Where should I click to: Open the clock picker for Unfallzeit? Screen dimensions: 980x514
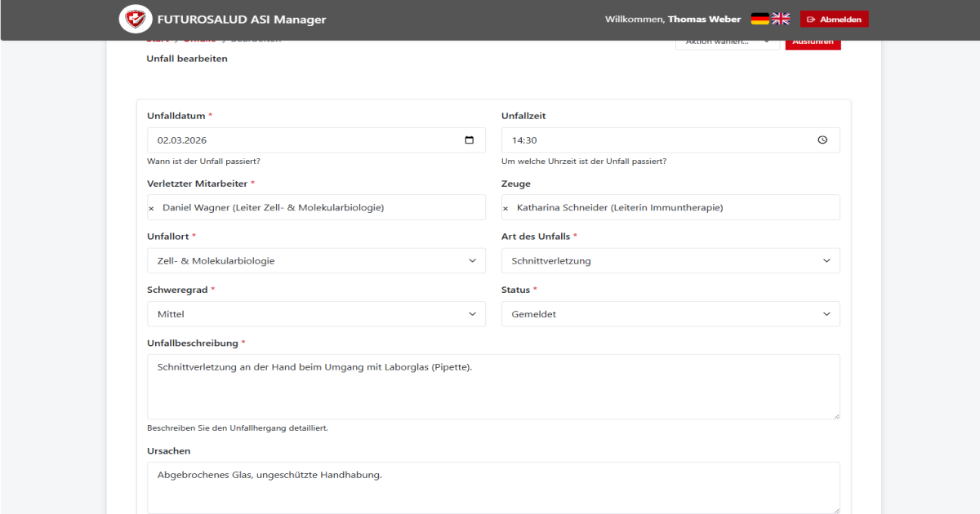(x=823, y=140)
